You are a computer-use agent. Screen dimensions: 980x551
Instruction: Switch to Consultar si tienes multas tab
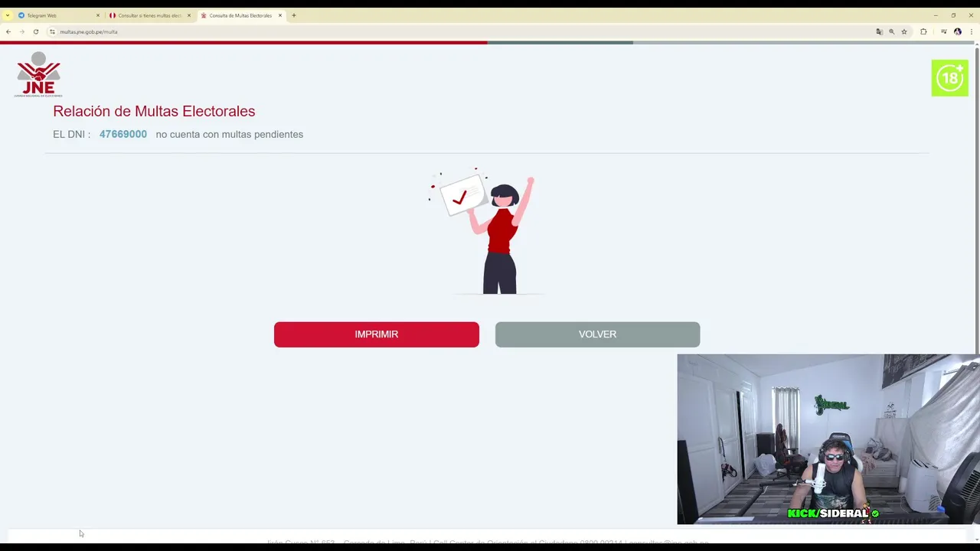(149, 15)
